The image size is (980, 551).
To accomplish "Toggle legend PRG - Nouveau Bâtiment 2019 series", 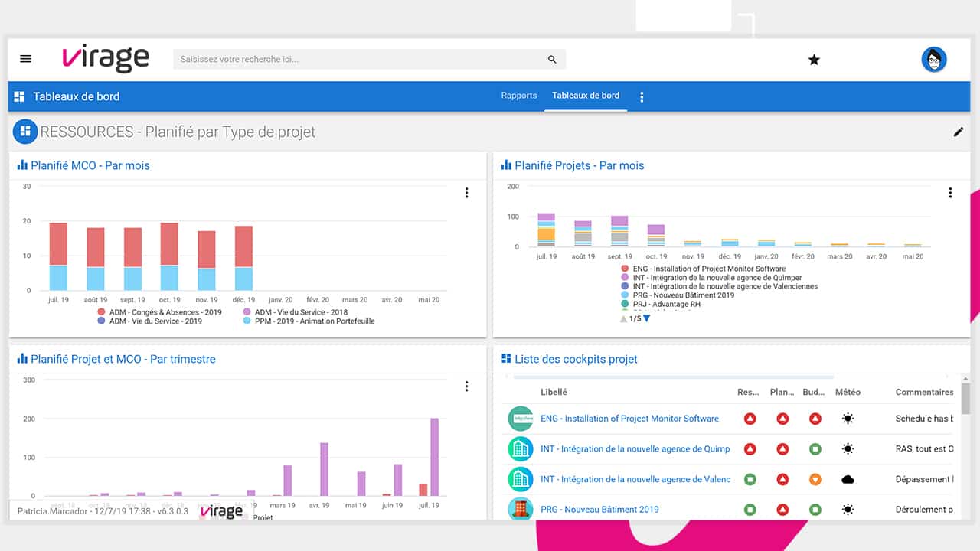I will pos(677,295).
